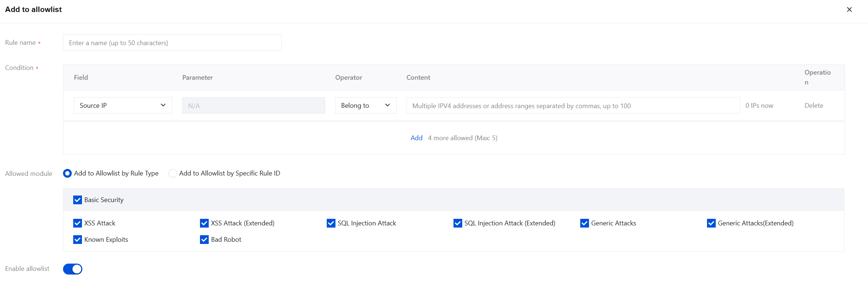This screenshot has height=288, width=868.
Task: Open the Belong to operator dropdown
Action: tap(365, 105)
